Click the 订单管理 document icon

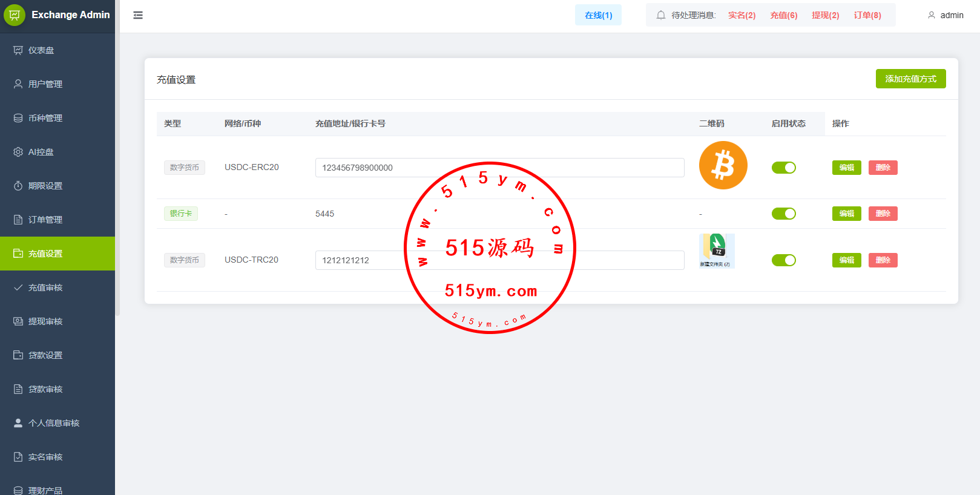click(x=18, y=220)
